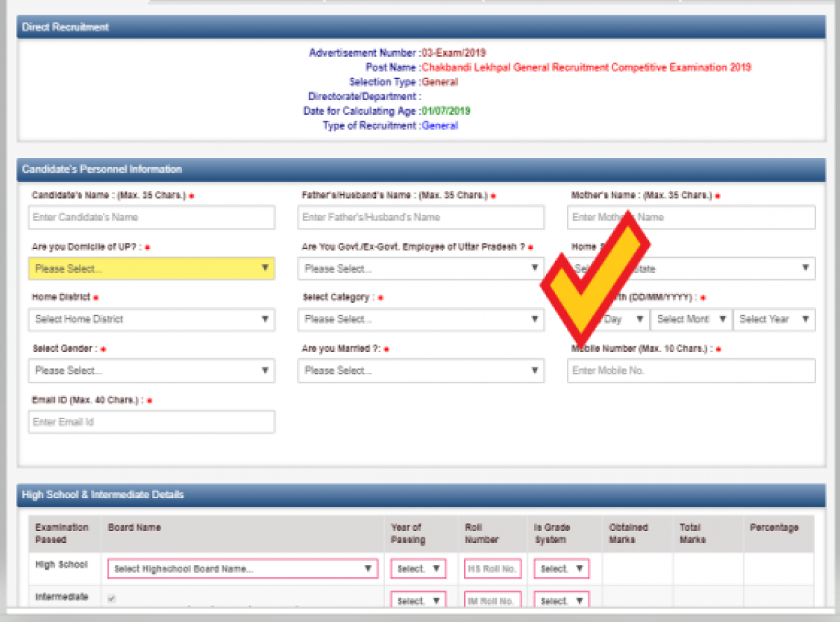The image size is (840, 622).
Task: Click the HS Roll No. field
Action: click(x=492, y=569)
